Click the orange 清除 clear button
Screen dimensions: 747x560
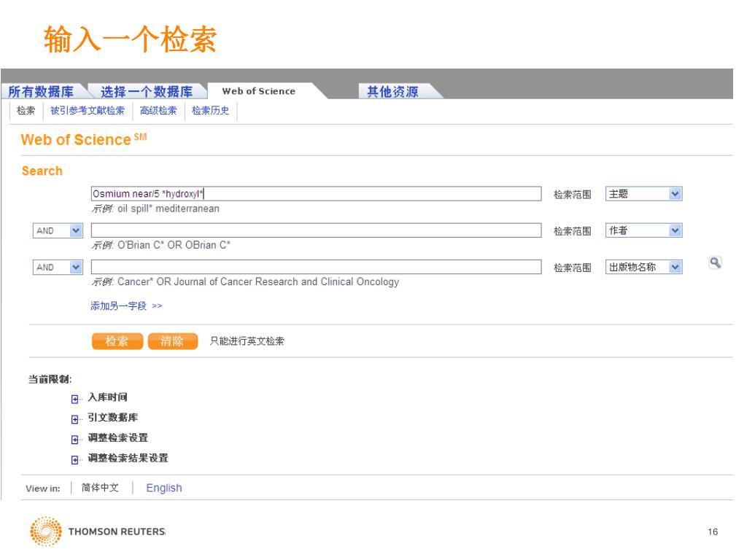(172, 341)
